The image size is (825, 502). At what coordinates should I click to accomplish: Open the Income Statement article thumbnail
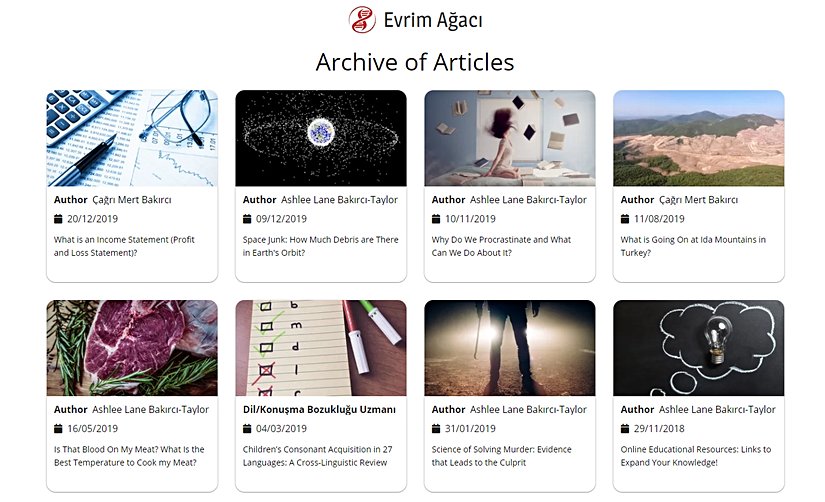click(132, 138)
